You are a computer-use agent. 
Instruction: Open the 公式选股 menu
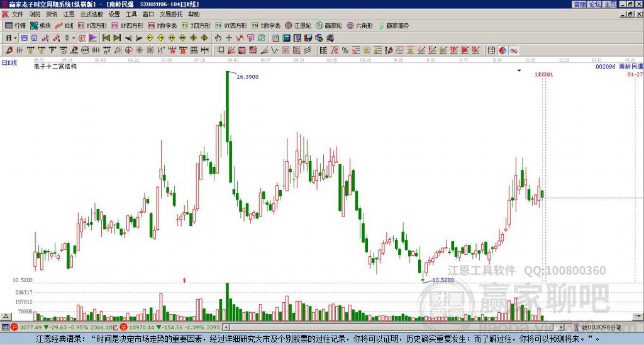pos(92,14)
